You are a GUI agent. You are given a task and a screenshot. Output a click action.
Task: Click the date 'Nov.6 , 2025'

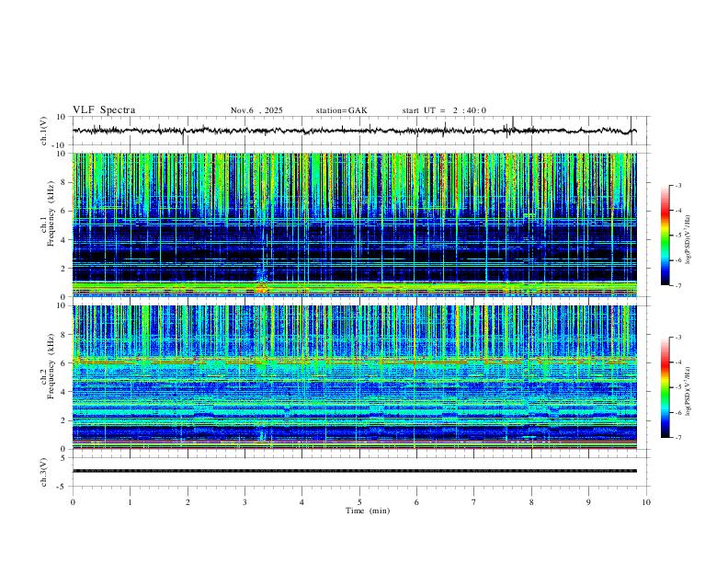pos(256,110)
